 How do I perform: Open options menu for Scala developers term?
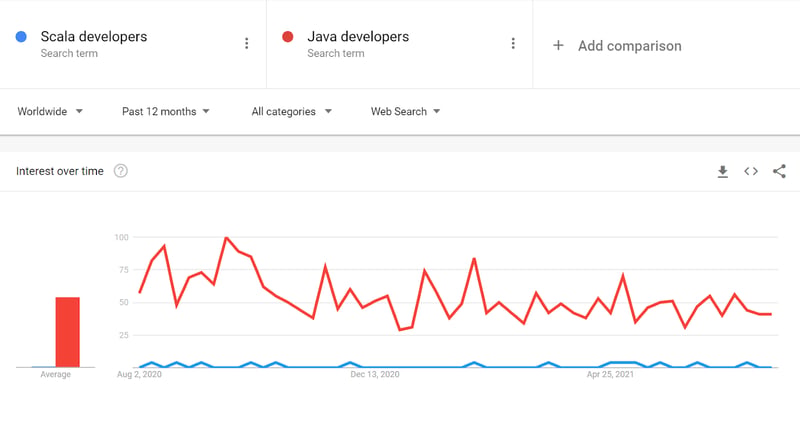pos(246,43)
